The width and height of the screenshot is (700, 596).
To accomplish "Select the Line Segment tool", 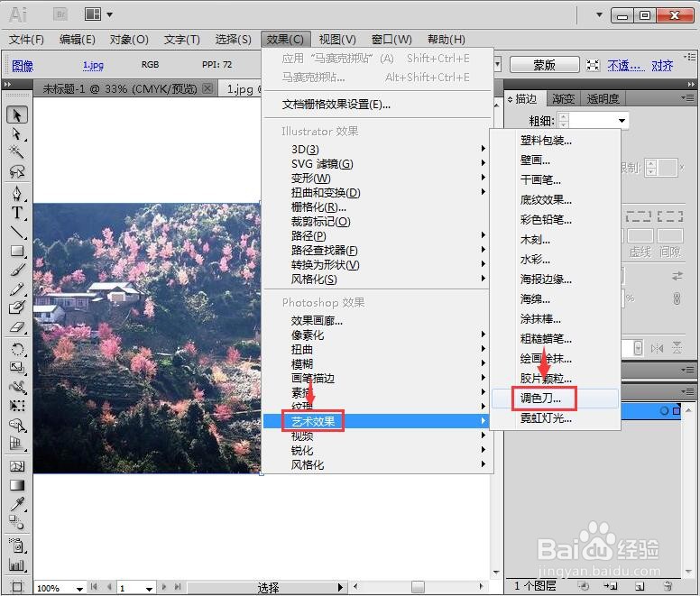I will coord(17,232).
